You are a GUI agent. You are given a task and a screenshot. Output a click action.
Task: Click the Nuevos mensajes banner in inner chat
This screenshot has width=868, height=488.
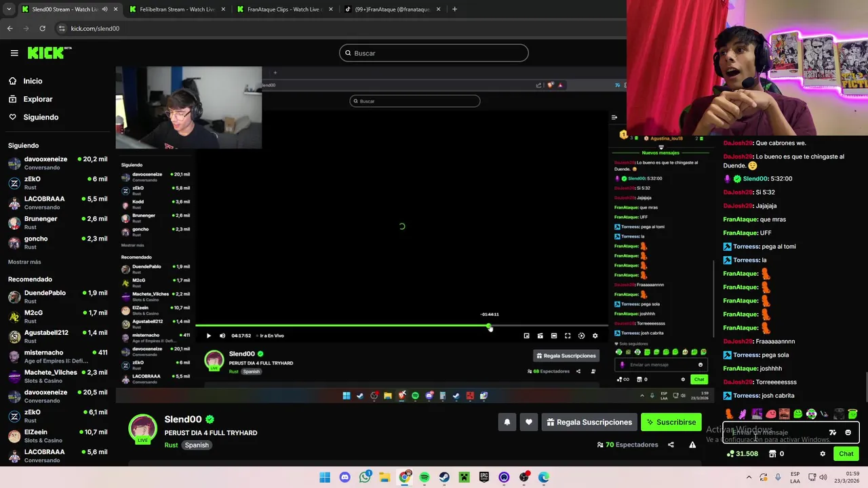[x=660, y=153]
